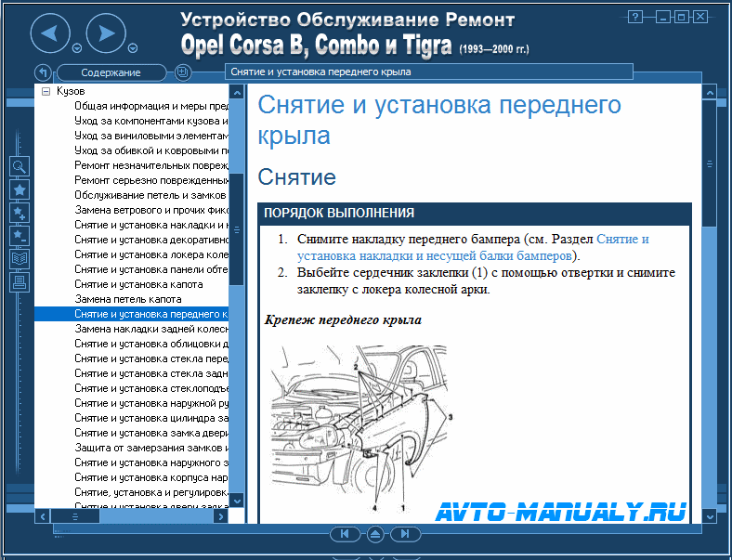Open Обслуживание петель и замков topic
Image resolution: width=732 pixels, height=560 pixels.
tap(150, 195)
